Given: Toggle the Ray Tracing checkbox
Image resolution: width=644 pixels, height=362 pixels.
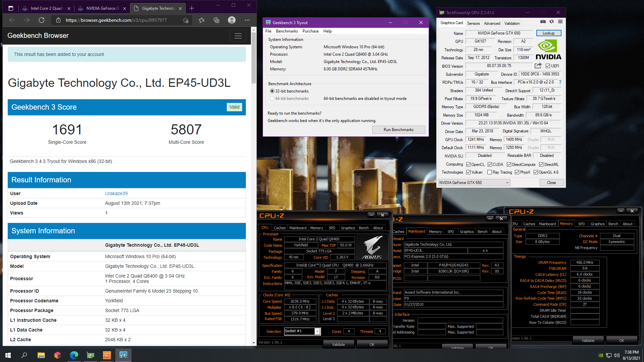Looking at the screenshot, I should 489,172.
